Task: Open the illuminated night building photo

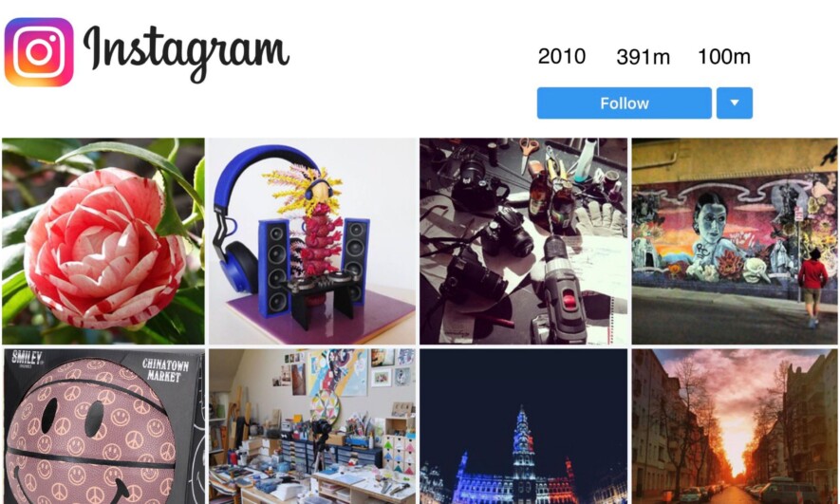Action: (523, 426)
